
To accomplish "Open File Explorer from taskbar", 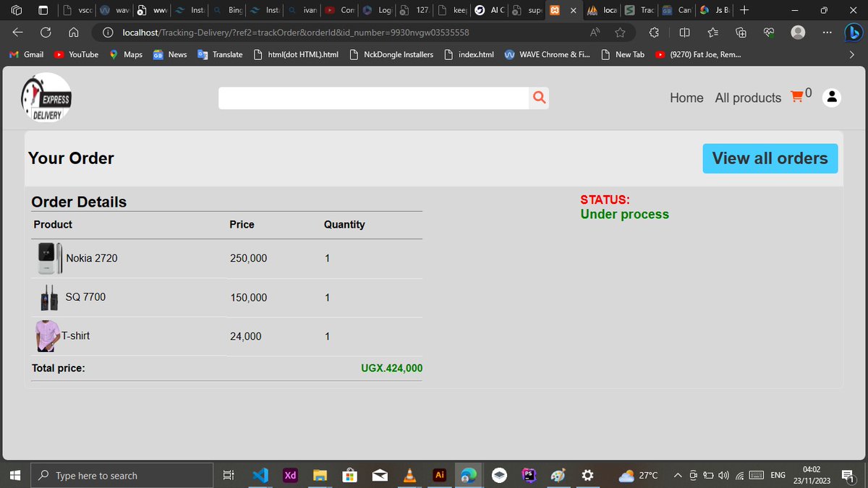I will pos(320,475).
